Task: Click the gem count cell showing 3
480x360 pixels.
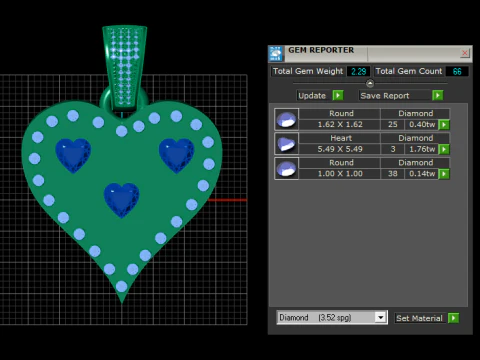Action: click(x=393, y=149)
